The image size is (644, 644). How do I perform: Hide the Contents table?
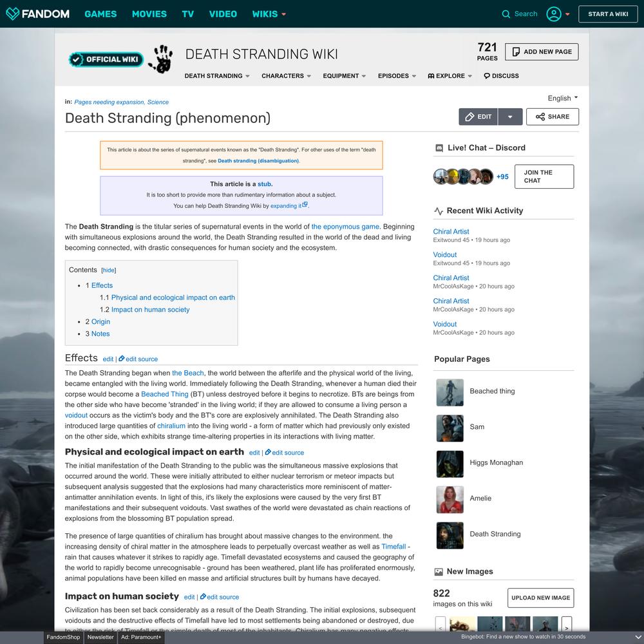click(108, 270)
